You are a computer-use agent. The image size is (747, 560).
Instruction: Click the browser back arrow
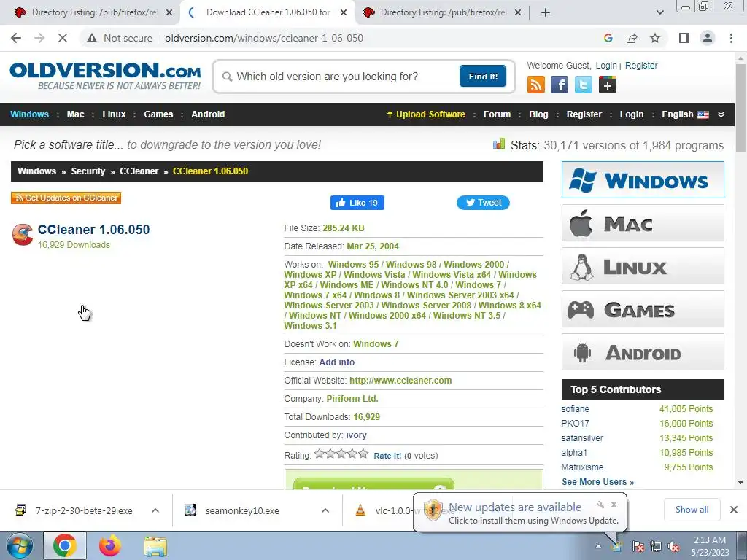pyautogui.click(x=16, y=38)
